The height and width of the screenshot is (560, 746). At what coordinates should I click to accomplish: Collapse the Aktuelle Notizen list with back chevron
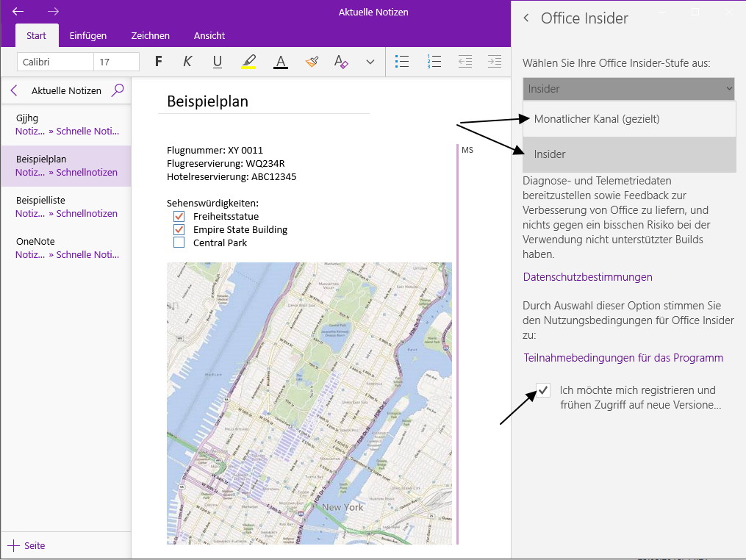[14, 90]
